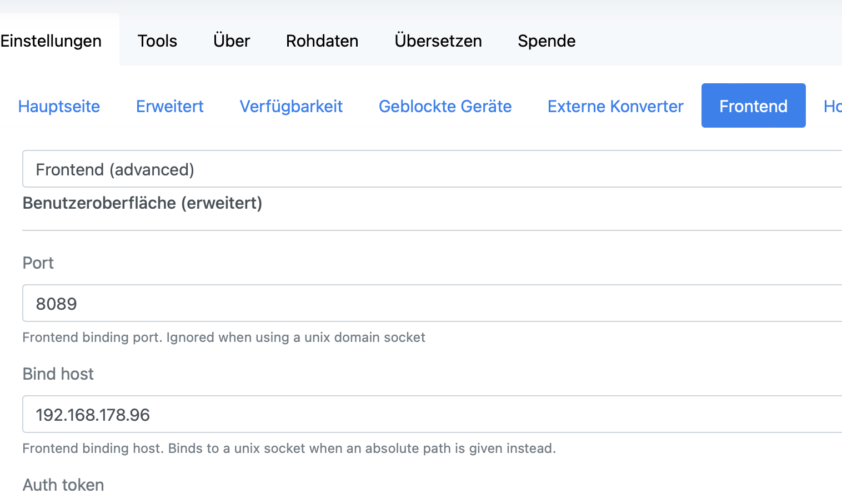Open the Verfügbarkeit settings tab
842x504 pixels.
tap(291, 106)
